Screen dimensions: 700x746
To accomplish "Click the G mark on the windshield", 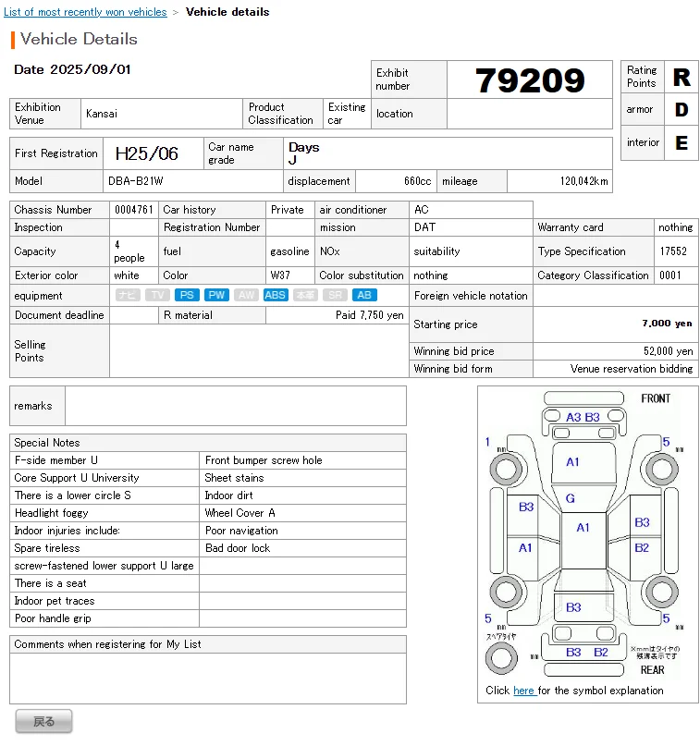I will click(x=571, y=499).
